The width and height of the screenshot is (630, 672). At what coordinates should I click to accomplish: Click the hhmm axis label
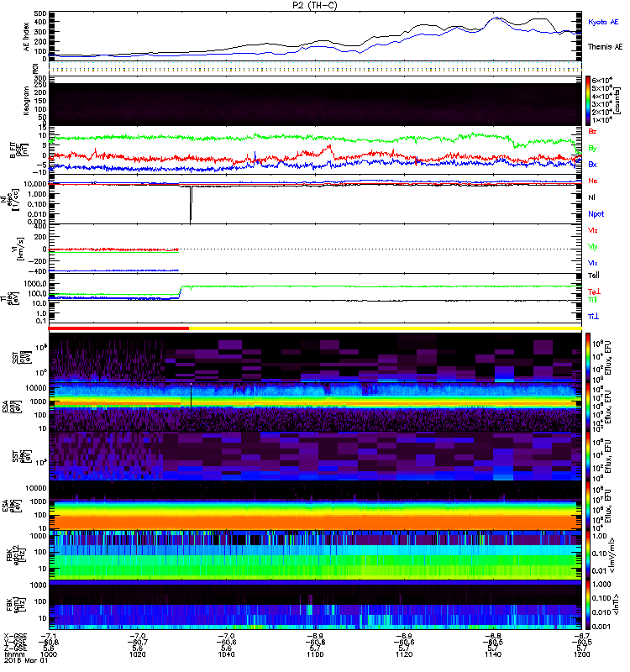(x=13, y=654)
